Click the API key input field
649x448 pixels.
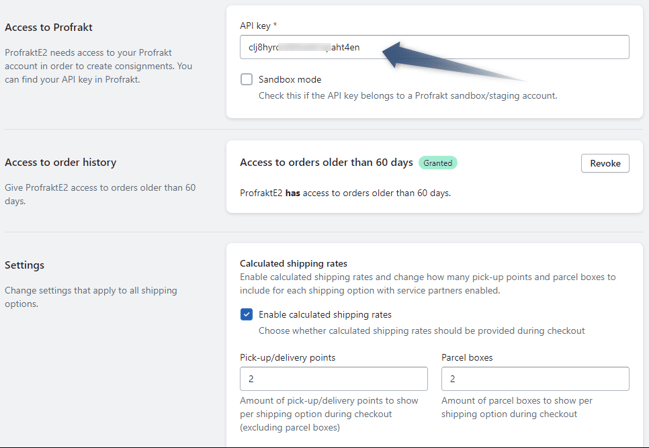click(435, 47)
